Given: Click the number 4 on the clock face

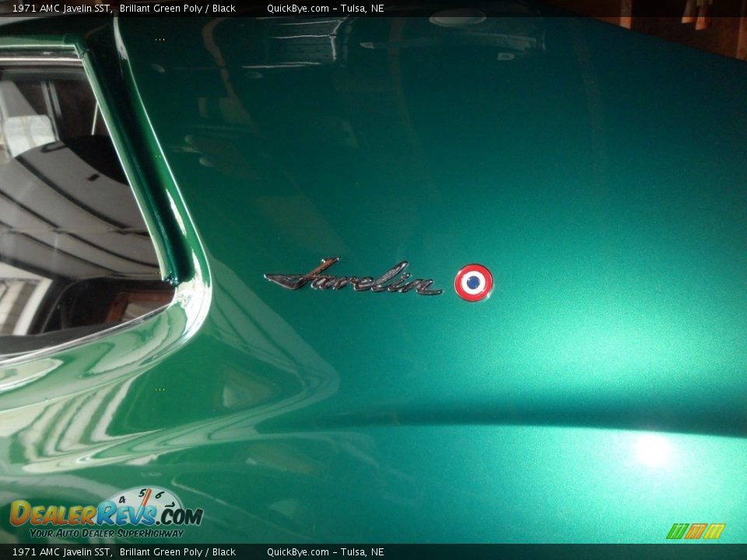Looking at the screenshot, I should pos(121,501).
